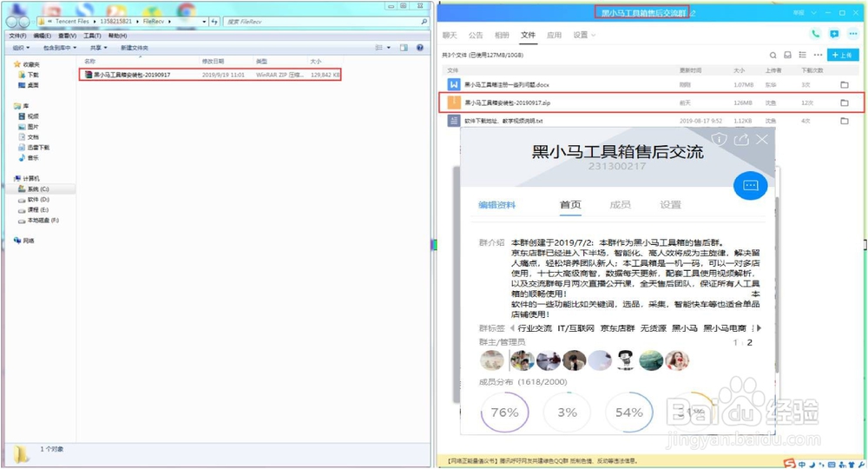
Task: Show next group tags with right arrow
Action: 759,327
